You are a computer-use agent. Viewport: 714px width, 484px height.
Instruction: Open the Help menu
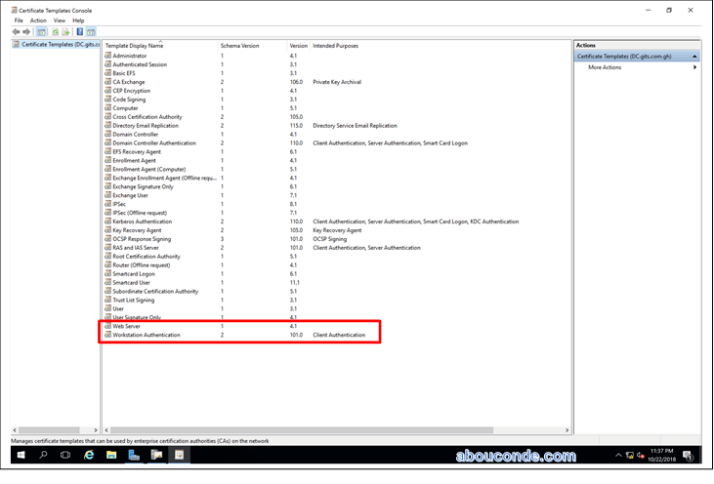pos(78,20)
